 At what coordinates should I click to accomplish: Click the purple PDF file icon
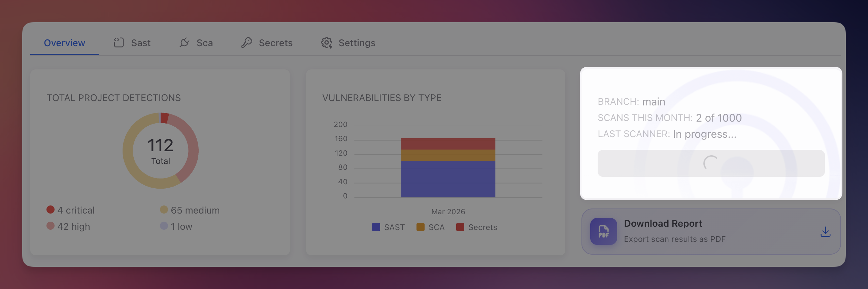tap(603, 231)
